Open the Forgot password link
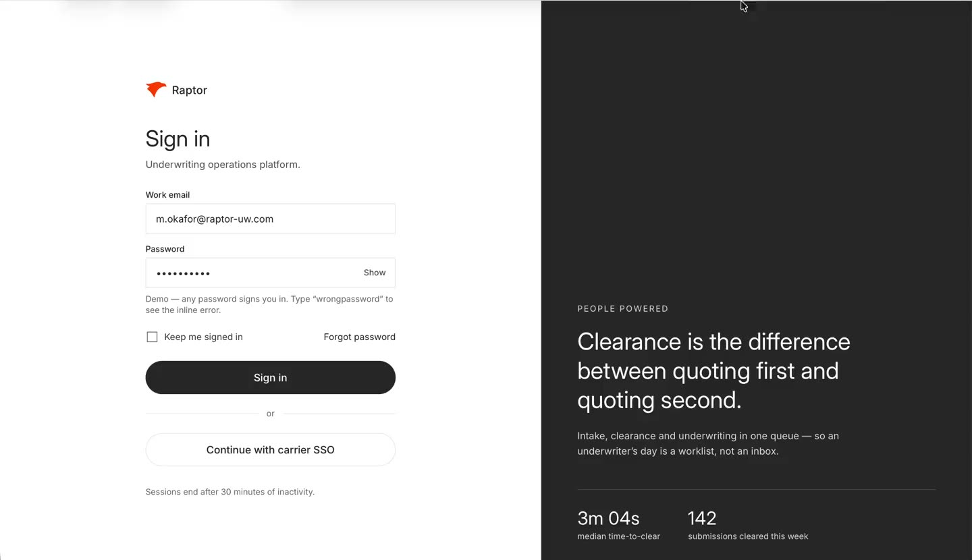 point(359,337)
